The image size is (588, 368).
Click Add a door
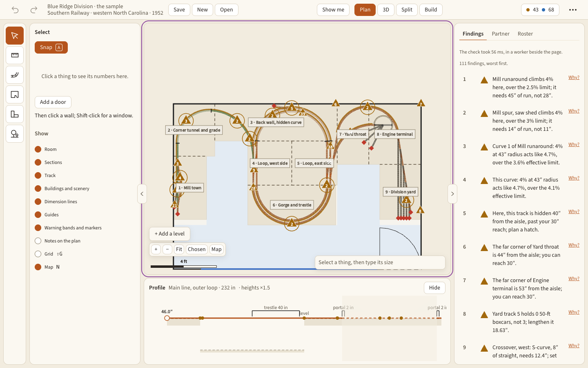coord(53,102)
